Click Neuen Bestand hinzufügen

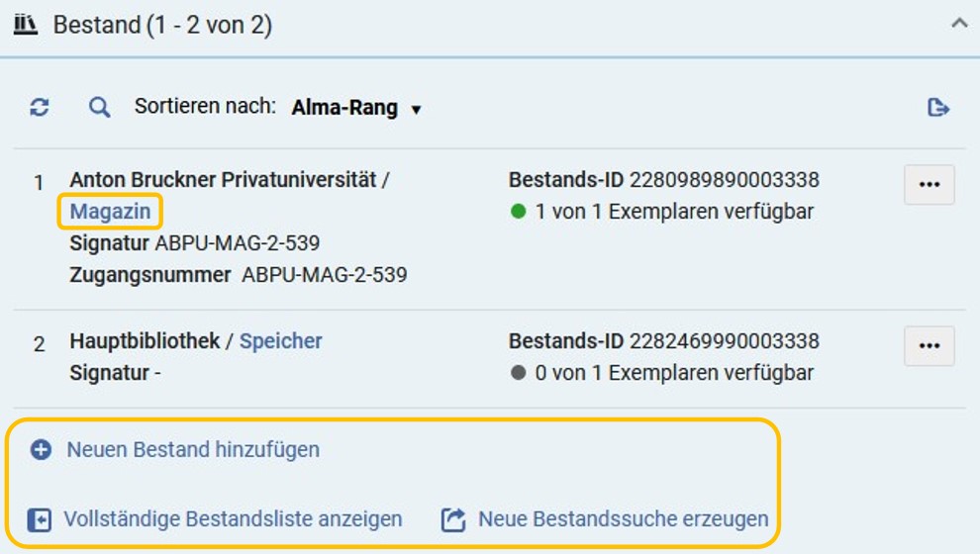(193, 450)
